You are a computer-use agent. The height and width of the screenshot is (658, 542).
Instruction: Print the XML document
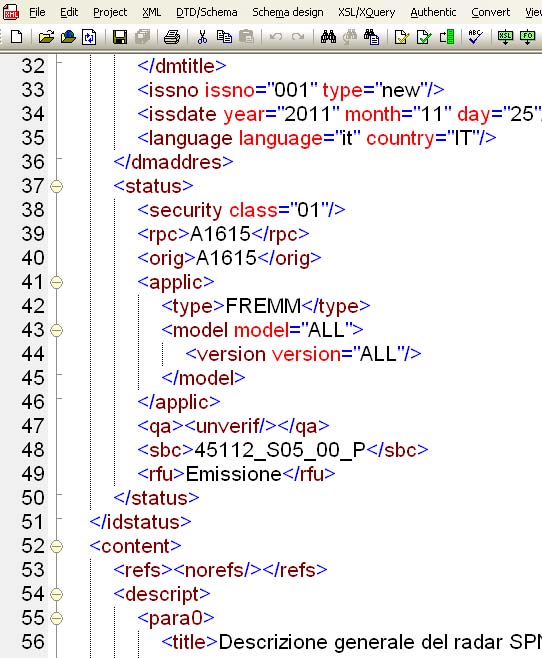click(x=172, y=37)
